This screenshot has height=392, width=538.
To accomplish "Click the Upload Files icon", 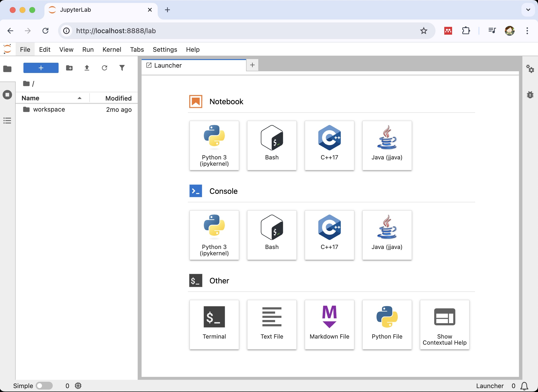I will [x=87, y=68].
